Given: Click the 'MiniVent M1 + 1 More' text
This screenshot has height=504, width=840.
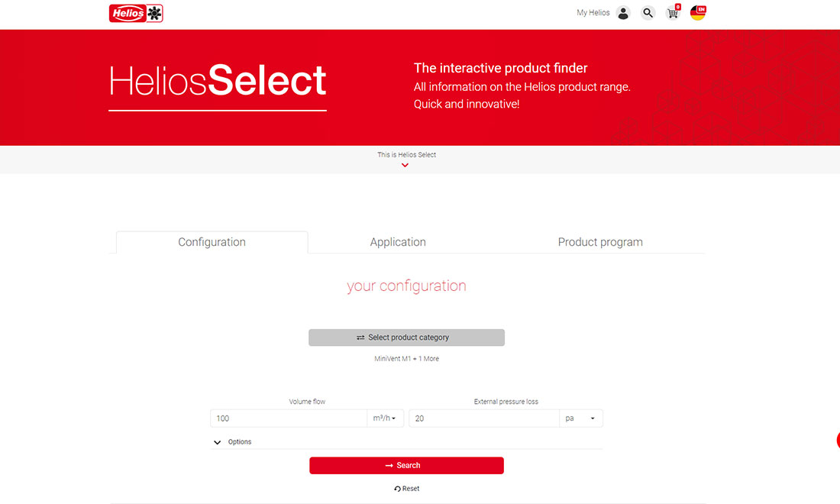Looking at the screenshot, I should point(406,359).
